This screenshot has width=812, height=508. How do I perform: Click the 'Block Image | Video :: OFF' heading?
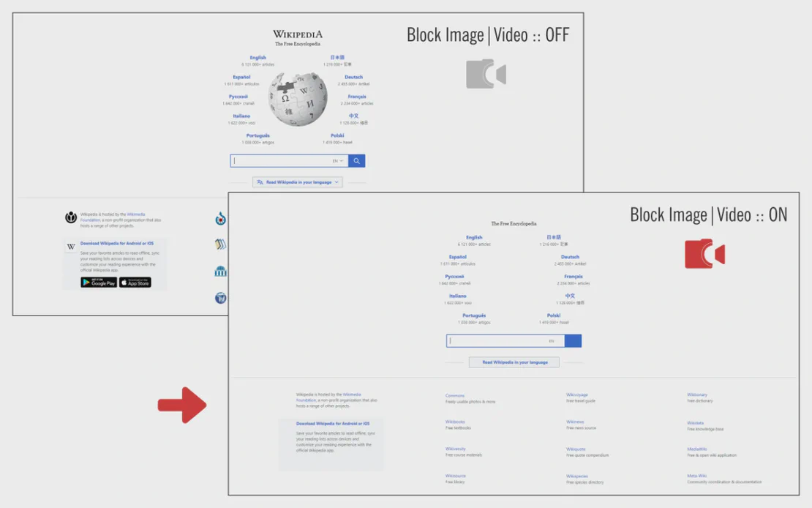(488, 35)
